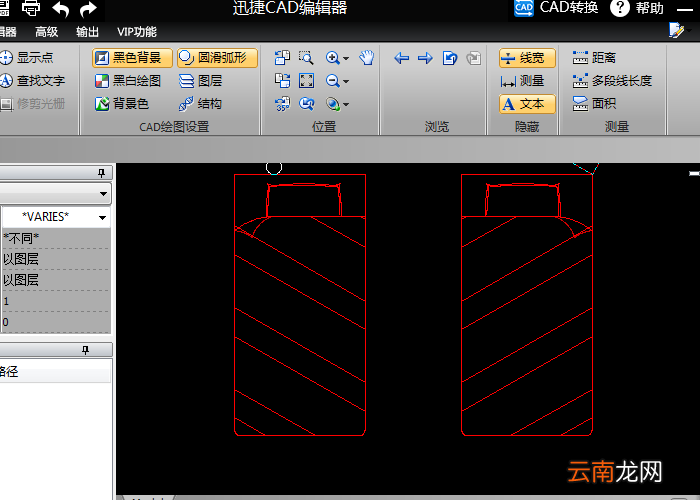
Task: Expand the orbit globe dropdown arrow
Action: pos(346,105)
